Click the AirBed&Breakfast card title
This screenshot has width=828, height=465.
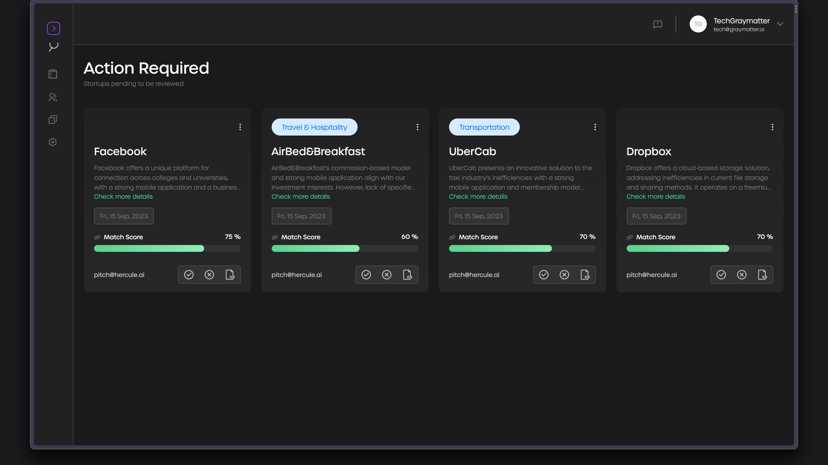318,151
